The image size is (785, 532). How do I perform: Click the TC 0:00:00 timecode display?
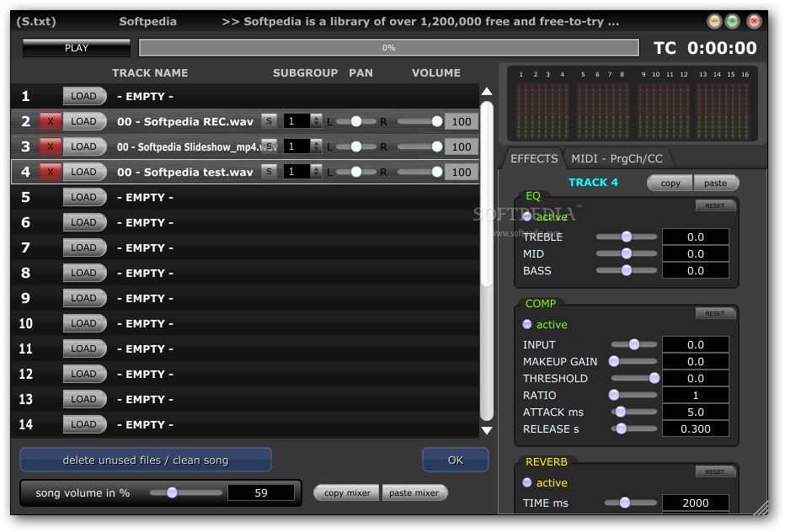(705, 48)
